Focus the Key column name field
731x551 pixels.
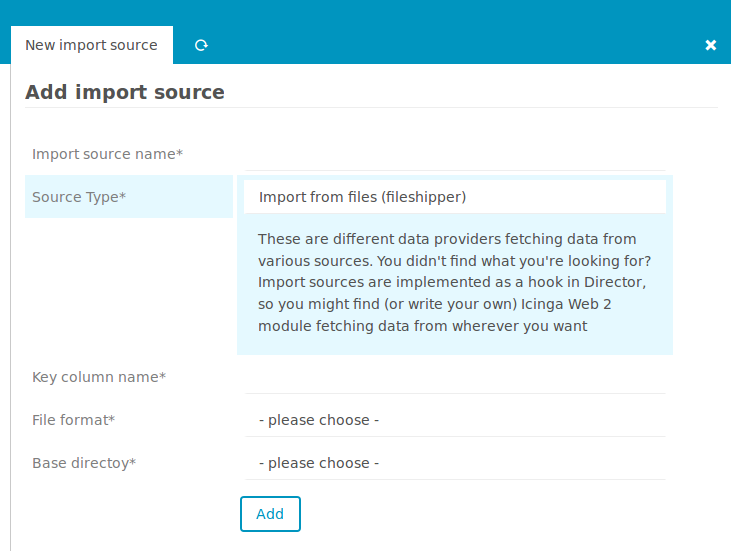[455, 377]
